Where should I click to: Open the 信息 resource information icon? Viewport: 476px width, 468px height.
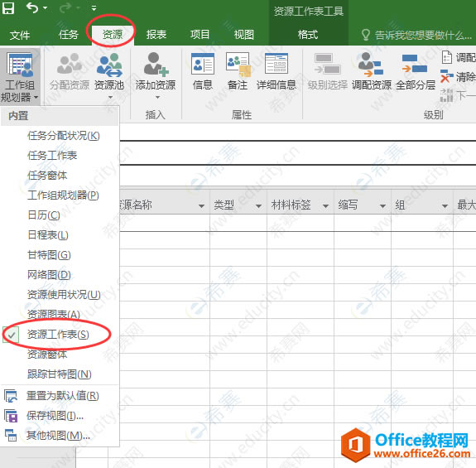[203, 64]
